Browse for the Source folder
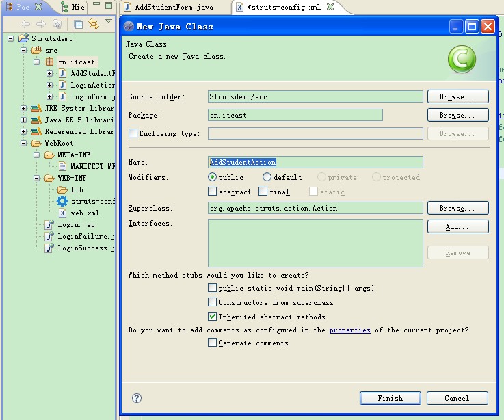 (457, 96)
